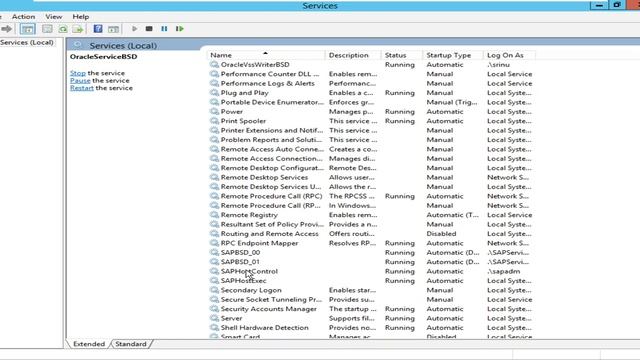Toggle Show/Hide Action Pane icon
The width and height of the screenshot is (640, 360).
[113, 29]
